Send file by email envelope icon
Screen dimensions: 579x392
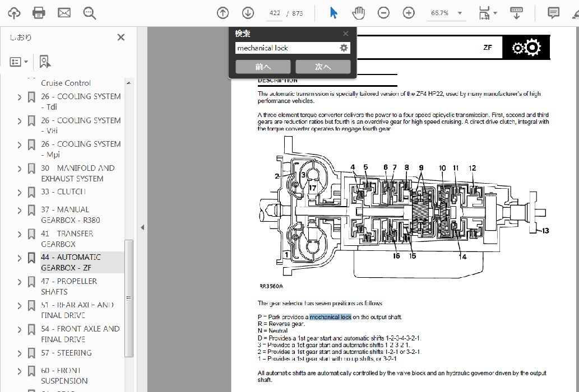[64, 13]
